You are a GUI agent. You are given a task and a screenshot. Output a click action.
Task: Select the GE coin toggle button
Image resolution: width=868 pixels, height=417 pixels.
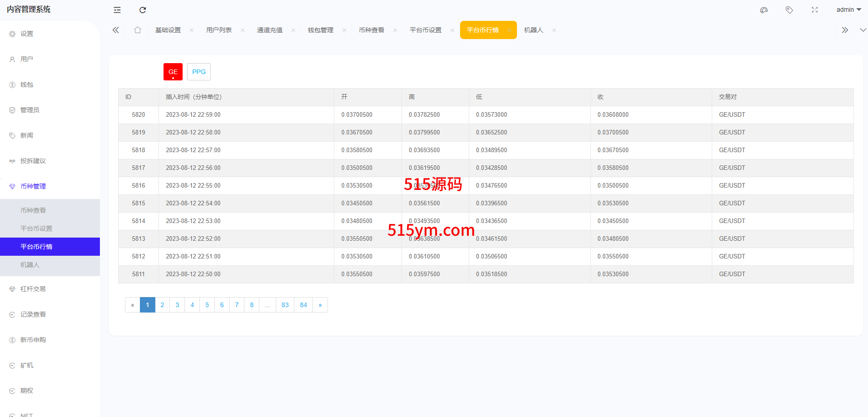[173, 72]
